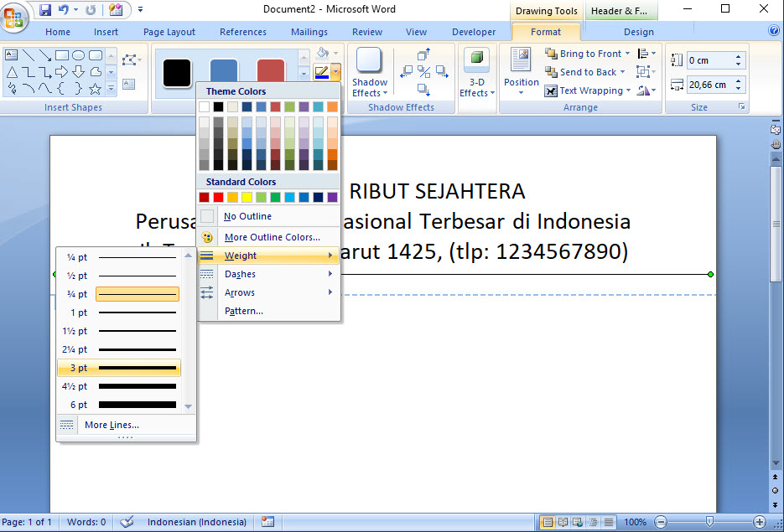Click the spelling check status icon
The height and width of the screenshot is (532, 784).
pos(127,522)
